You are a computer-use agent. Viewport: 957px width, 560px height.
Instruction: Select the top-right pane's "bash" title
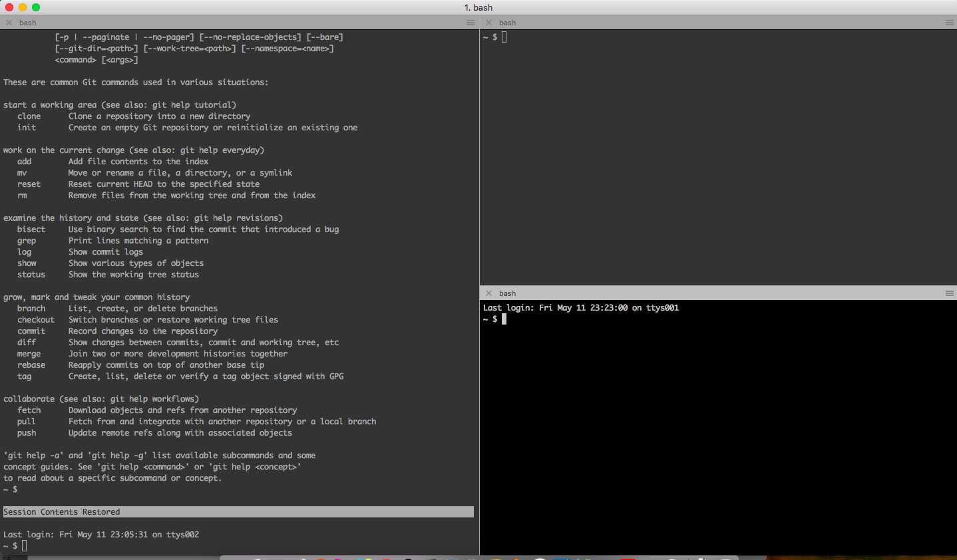coord(507,23)
